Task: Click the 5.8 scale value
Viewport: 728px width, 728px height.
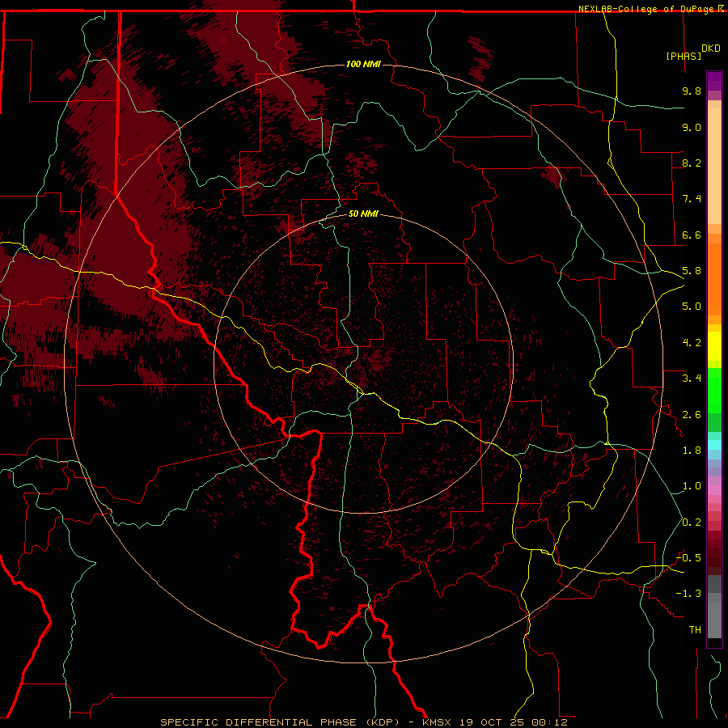Action: pyautogui.click(x=692, y=271)
